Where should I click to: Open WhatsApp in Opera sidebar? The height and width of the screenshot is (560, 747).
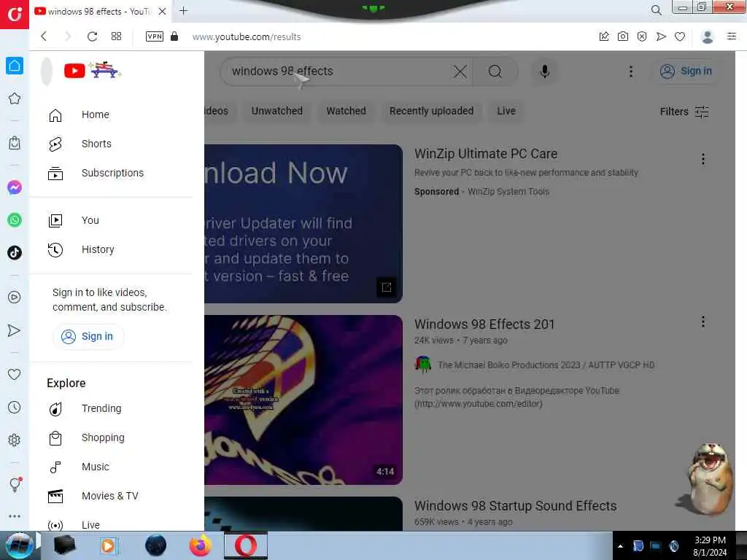(15, 220)
